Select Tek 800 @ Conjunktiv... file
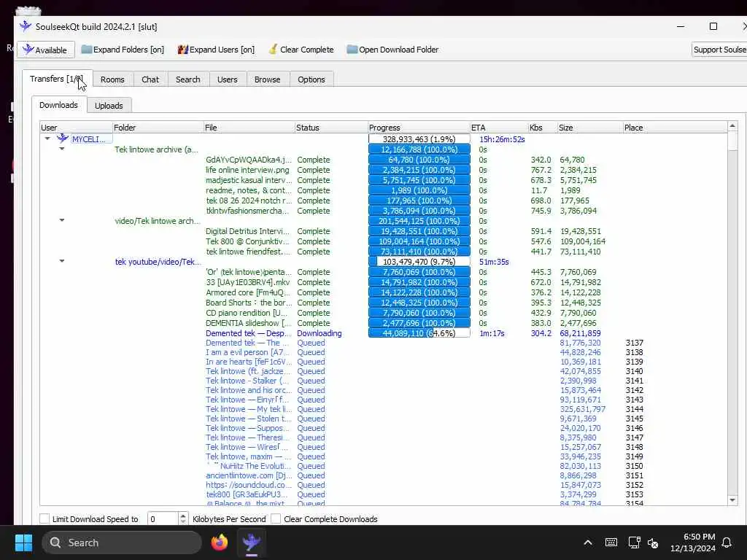Screen dimensions: 747x560 pyautogui.click(x=248, y=241)
